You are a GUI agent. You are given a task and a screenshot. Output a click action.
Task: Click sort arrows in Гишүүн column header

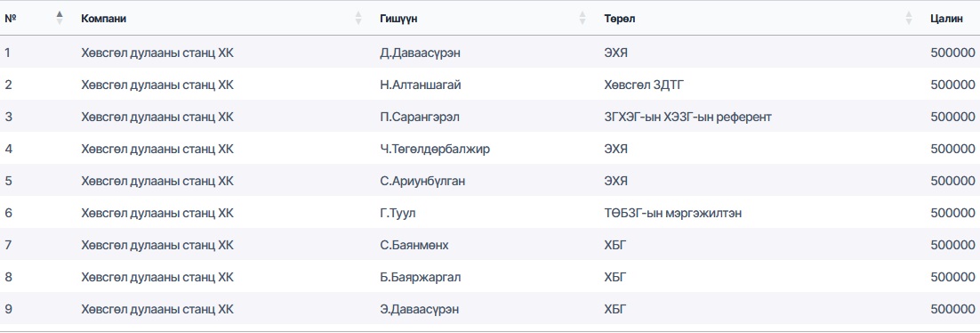point(582,18)
